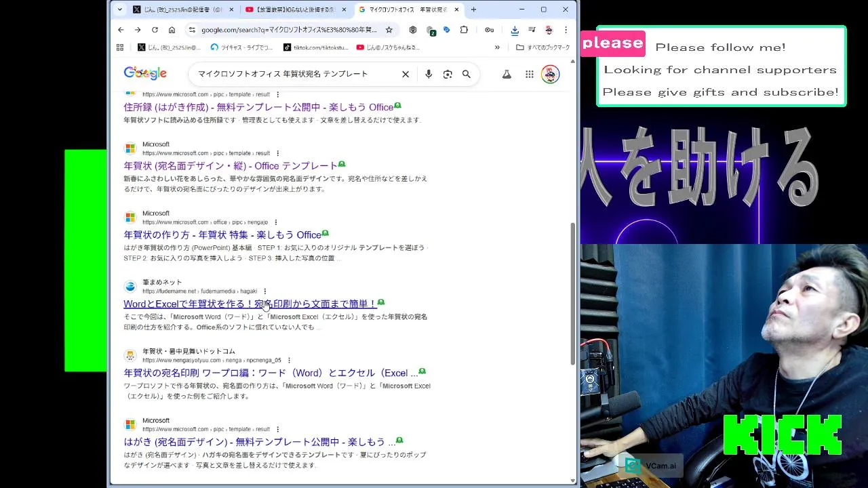This screenshot has height=488, width=868.
Task: Clear the Google search box
Action: point(406,74)
